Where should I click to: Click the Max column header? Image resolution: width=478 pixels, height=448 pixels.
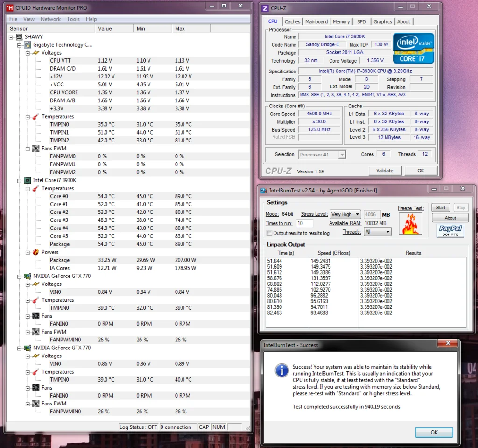pos(191,28)
